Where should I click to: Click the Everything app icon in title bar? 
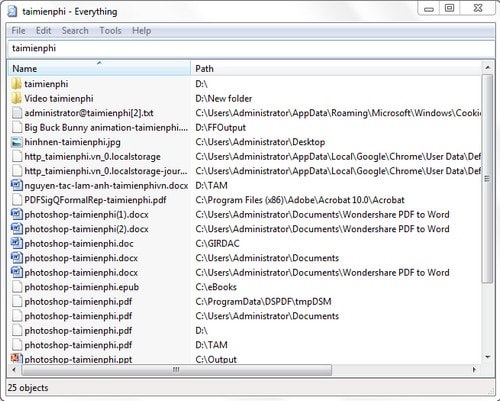coord(13,11)
